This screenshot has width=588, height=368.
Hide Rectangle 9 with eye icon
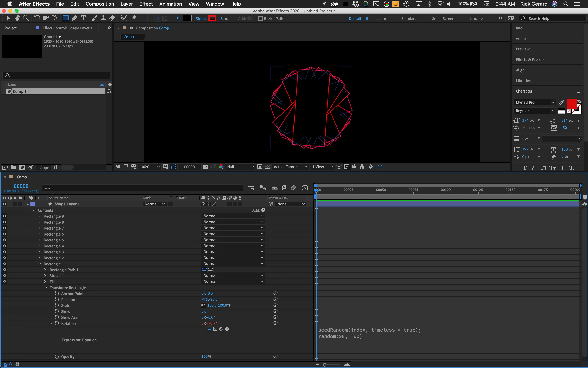coord(4,216)
